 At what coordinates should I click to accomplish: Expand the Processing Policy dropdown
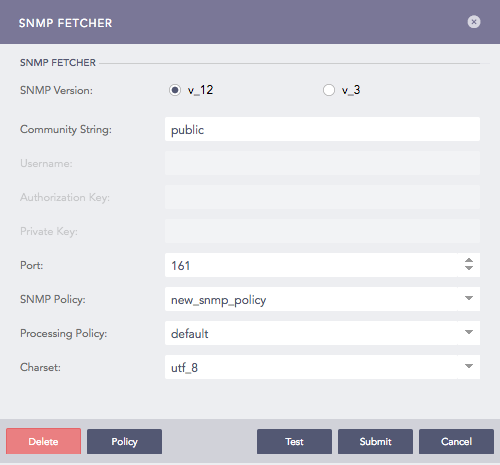pos(322,333)
